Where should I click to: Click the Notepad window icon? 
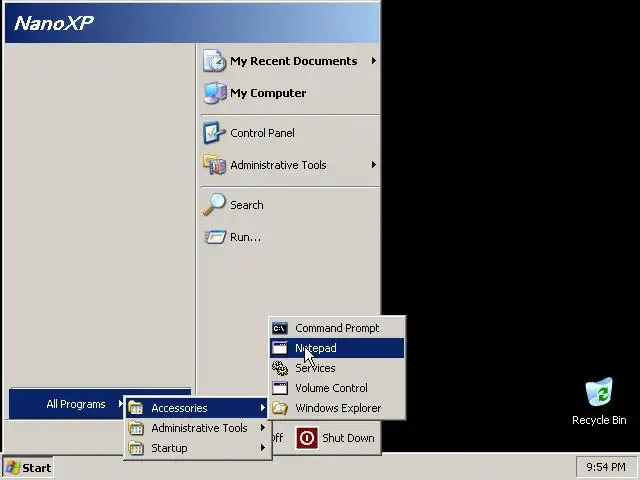280,348
